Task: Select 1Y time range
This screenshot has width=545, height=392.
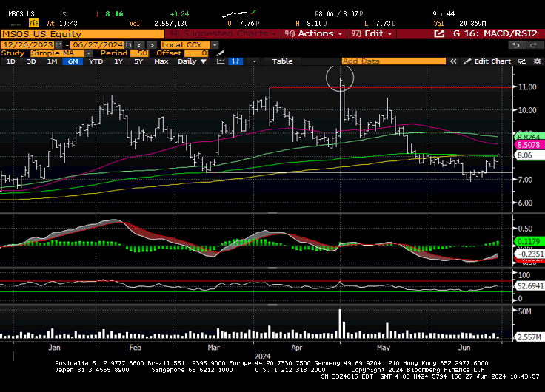Action: coord(118,61)
